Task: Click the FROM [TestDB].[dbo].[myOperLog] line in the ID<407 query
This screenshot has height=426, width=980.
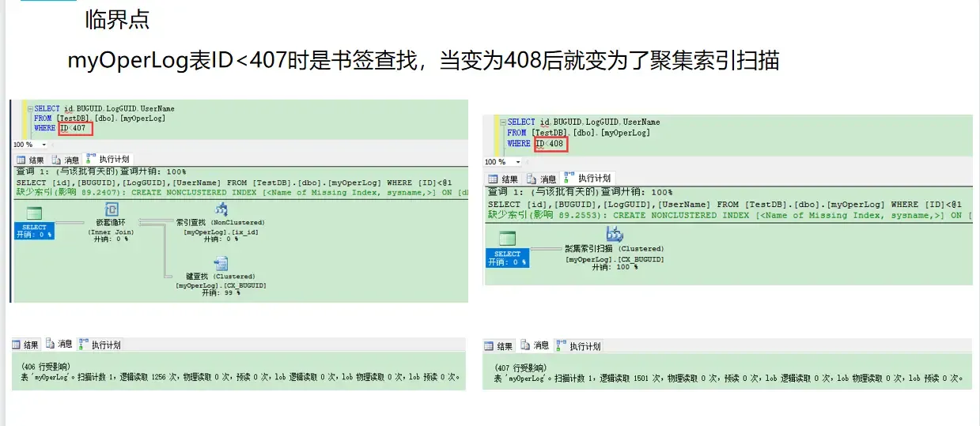Action: tap(100, 118)
